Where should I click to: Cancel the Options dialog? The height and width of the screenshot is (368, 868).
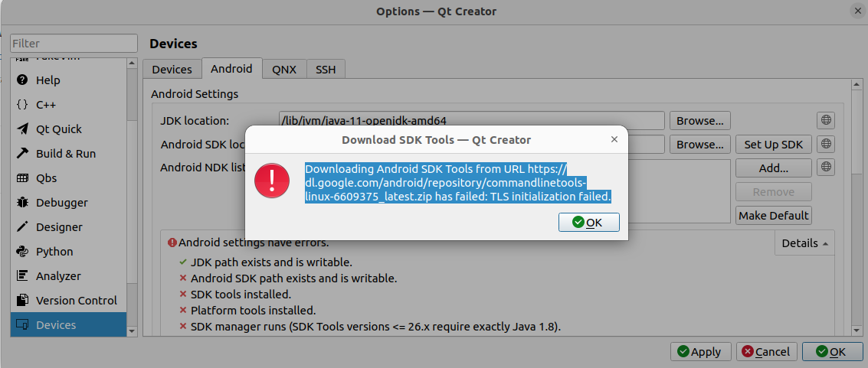(767, 351)
